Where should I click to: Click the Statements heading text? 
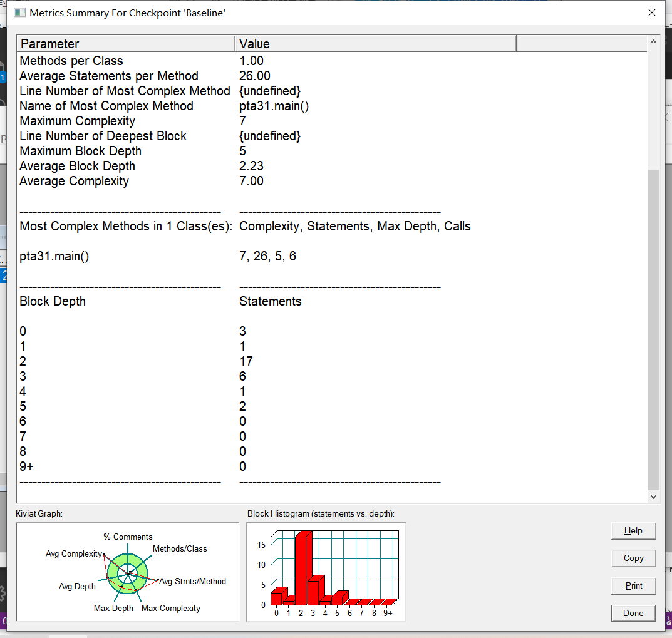[x=271, y=301]
